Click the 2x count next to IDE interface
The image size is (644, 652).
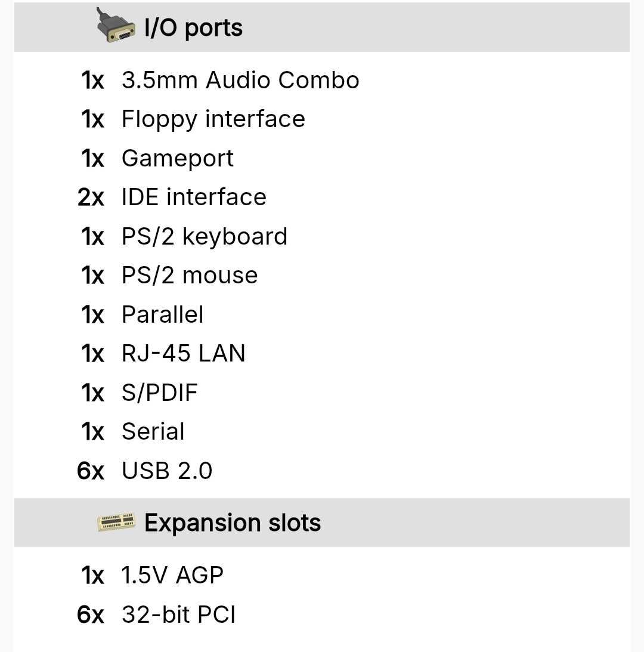pyautogui.click(x=90, y=197)
